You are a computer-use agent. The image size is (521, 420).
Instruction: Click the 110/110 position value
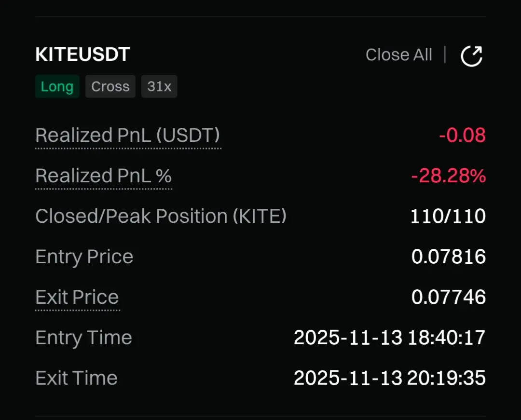448,217
